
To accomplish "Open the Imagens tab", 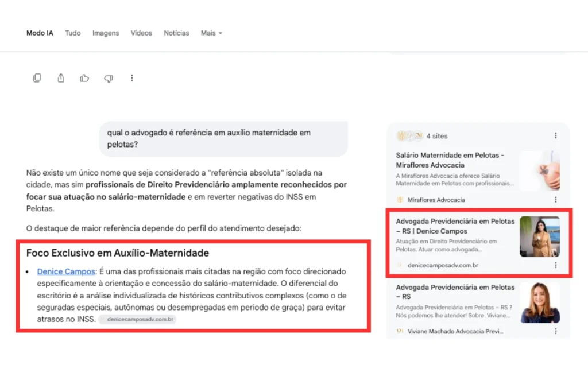I will click(x=106, y=33).
